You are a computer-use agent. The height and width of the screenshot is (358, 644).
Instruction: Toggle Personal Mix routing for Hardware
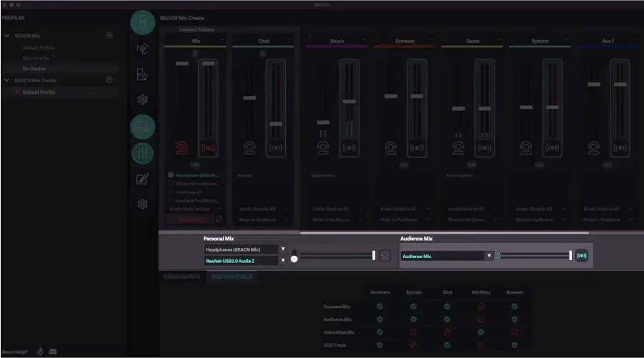(380, 307)
